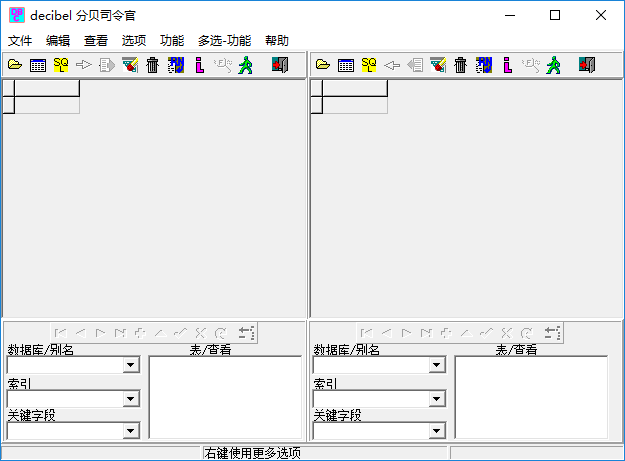
Task: Click the right arrow icon in left toolbar
Action: [x=84, y=65]
